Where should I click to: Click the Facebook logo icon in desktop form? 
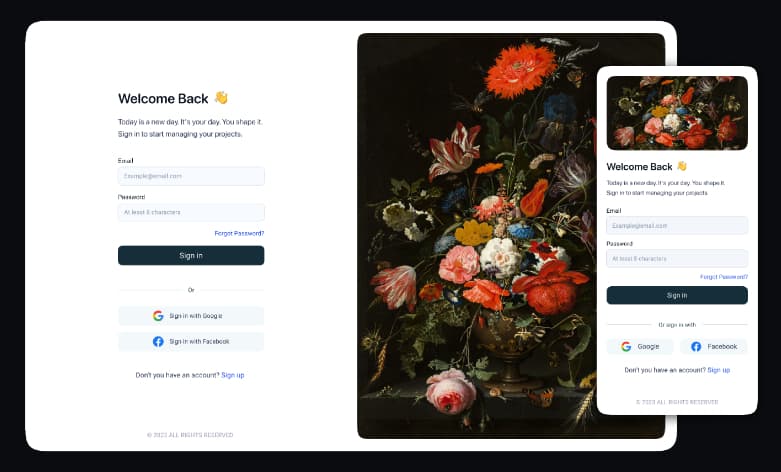(158, 342)
